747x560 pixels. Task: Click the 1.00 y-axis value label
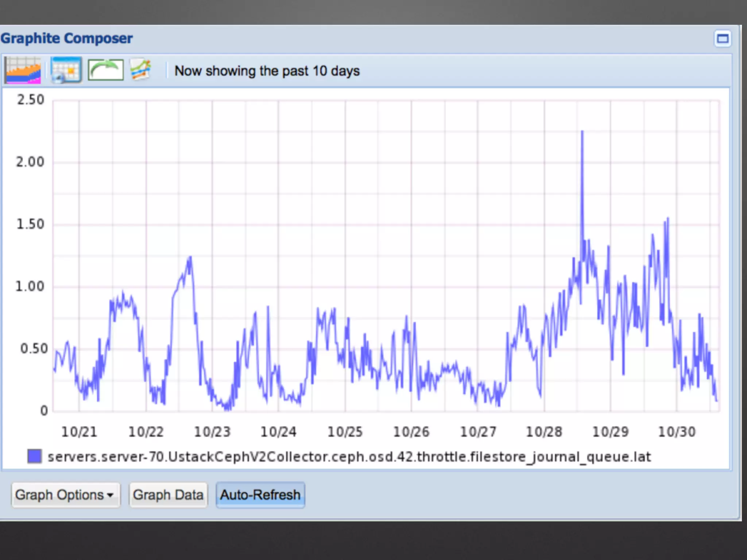click(x=30, y=286)
